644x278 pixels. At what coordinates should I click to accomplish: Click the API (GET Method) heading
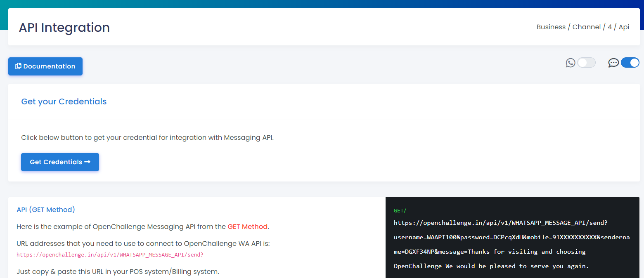click(46, 210)
